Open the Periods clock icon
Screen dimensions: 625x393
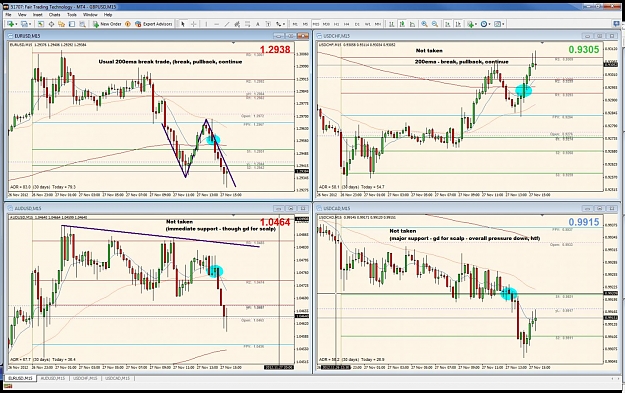[x=484, y=24]
